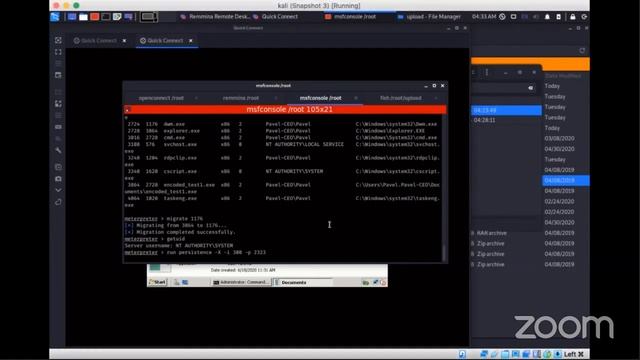Take a Remmina screenshot with camera icon
This screenshot has width=640, height=360.
(58, 179)
